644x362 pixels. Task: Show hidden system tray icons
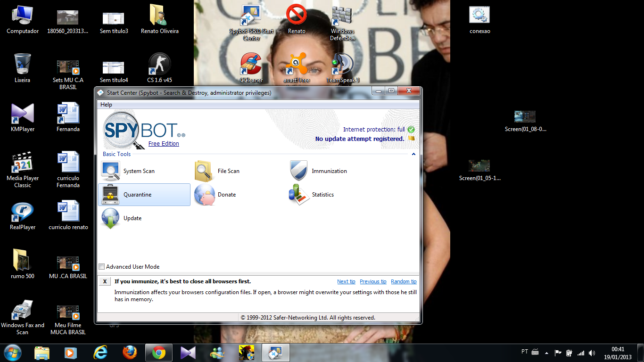tap(546, 353)
